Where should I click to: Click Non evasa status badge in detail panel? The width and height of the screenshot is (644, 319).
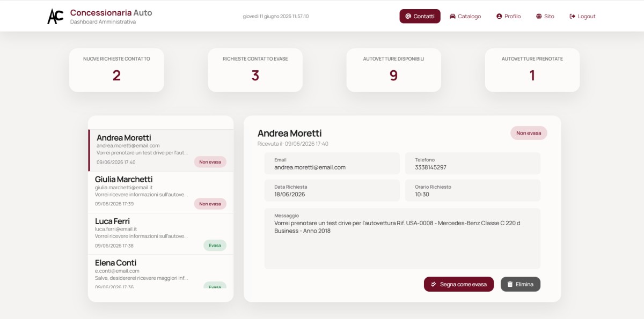pos(529,133)
